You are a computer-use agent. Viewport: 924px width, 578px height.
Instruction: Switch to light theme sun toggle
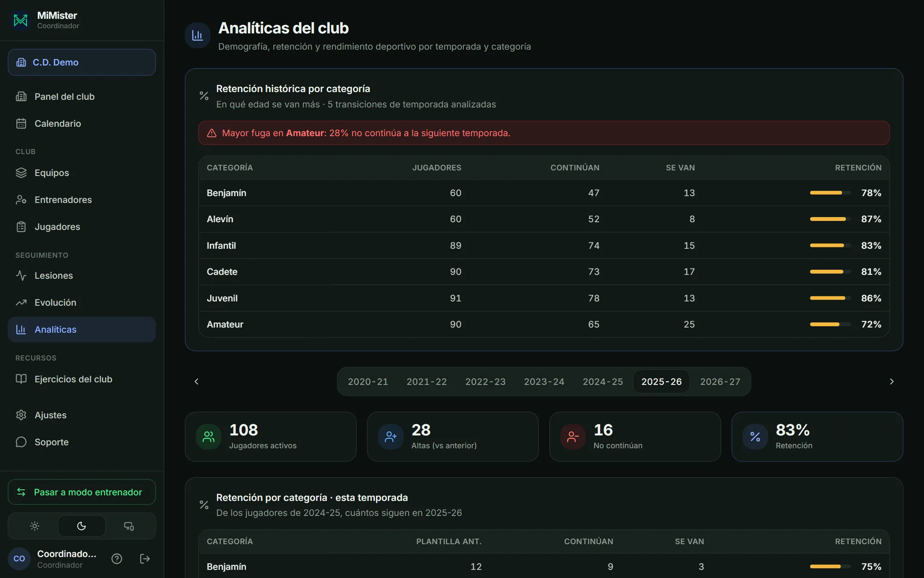coord(35,526)
